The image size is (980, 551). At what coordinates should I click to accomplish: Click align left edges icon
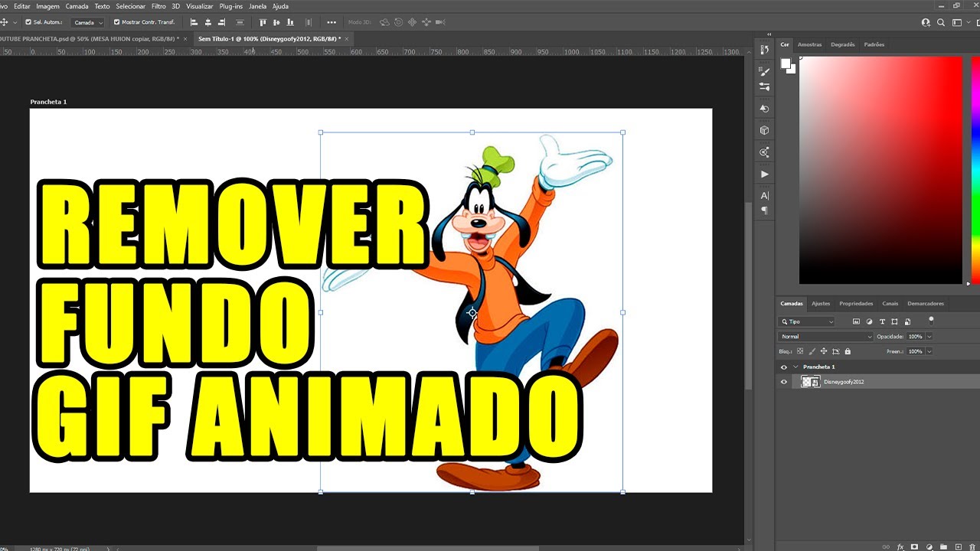click(x=194, y=22)
